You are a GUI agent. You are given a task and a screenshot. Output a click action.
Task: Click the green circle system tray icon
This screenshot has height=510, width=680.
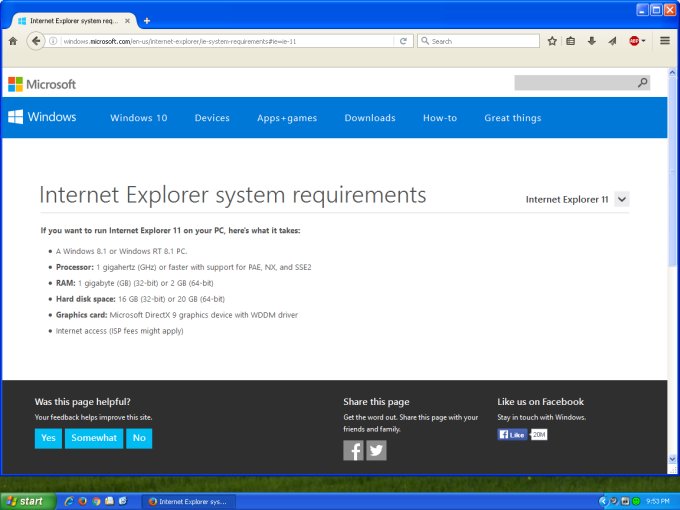point(636,501)
